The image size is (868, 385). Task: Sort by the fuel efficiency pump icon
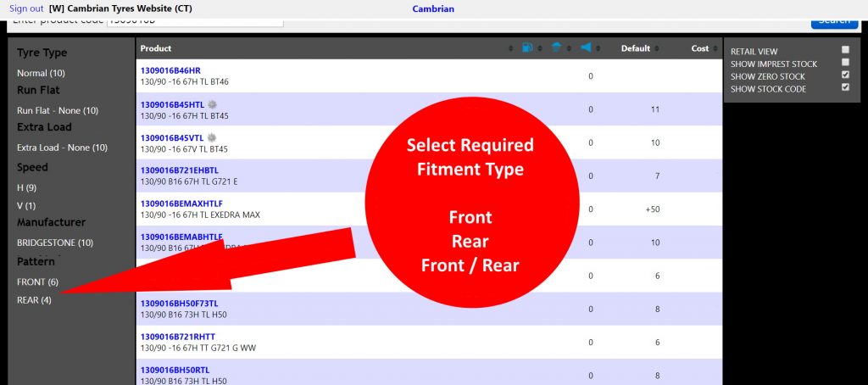pyautogui.click(x=527, y=48)
